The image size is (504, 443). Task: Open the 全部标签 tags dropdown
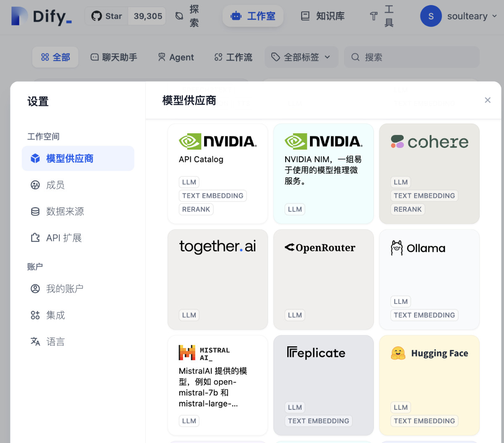(301, 57)
